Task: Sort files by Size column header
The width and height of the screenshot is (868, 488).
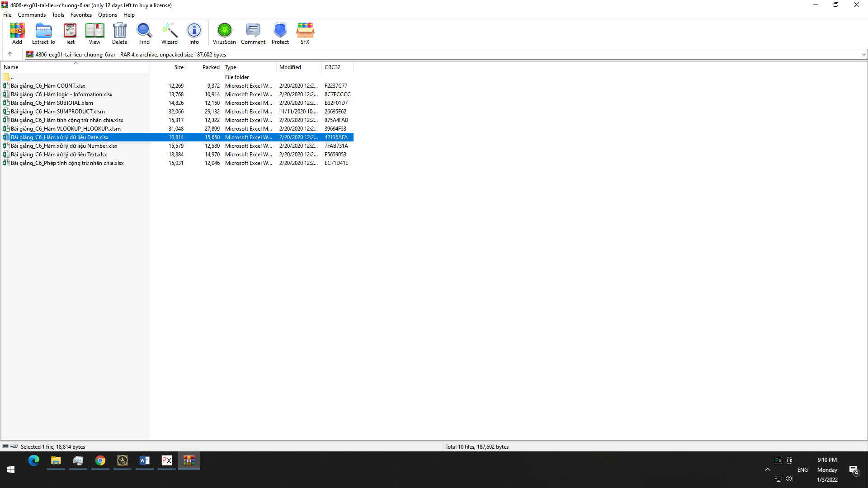Action: [x=179, y=67]
